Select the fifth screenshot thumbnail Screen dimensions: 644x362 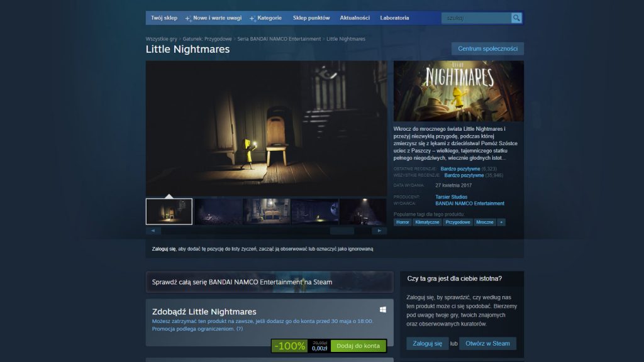tap(364, 211)
